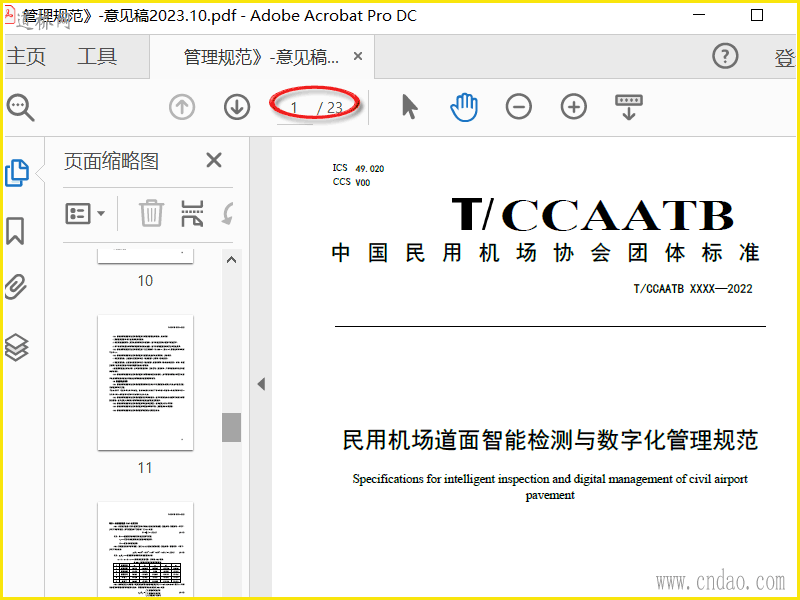Minimize the Acrobat window
The width and height of the screenshot is (800, 600).
point(699,15)
